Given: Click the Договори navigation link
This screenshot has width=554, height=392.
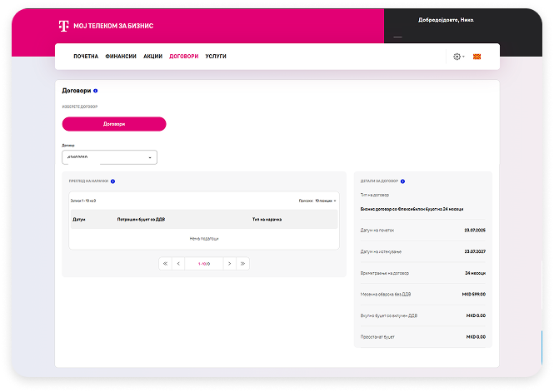Looking at the screenshot, I should click(184, 57).
